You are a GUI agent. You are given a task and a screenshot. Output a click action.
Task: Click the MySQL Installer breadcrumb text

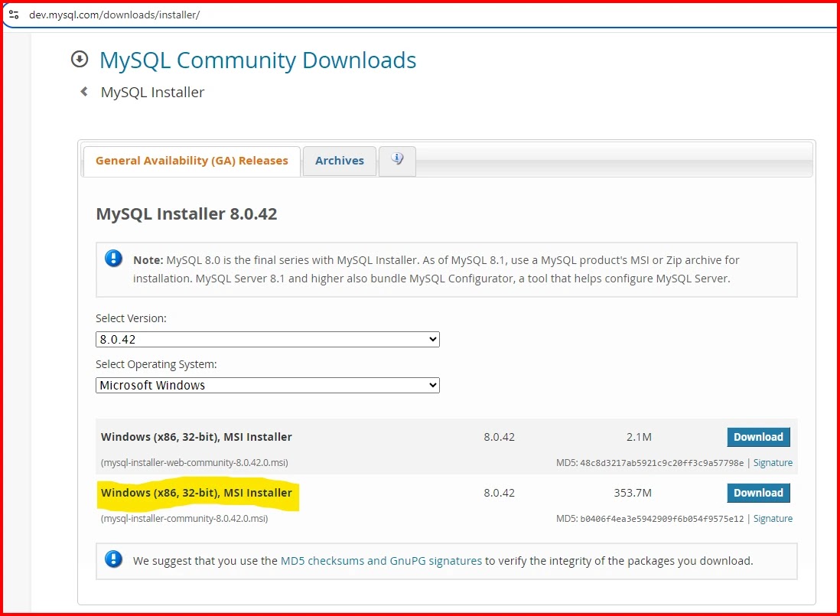click(153, 92)
